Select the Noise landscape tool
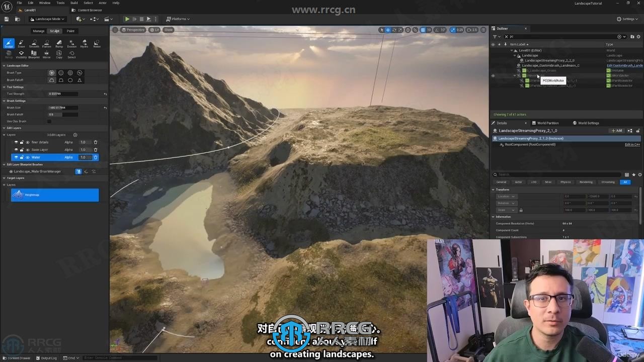Viewport: 644px width, 362px height. click(x=97, y=43)
